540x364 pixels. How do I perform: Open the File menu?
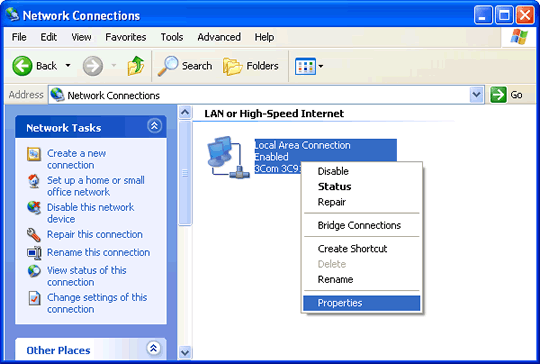[x=19, y=37]
